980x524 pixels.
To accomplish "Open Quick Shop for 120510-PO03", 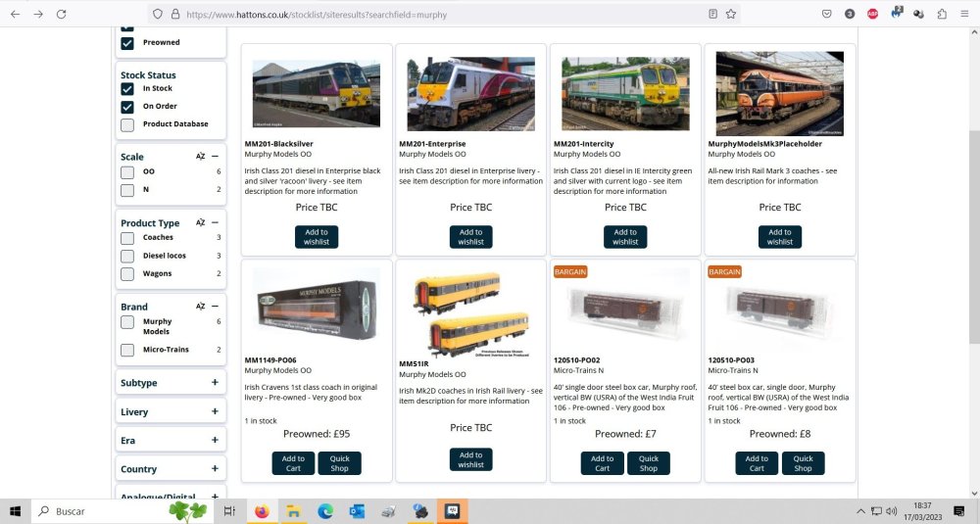I will pyautogui.click(x=803, y=463).
